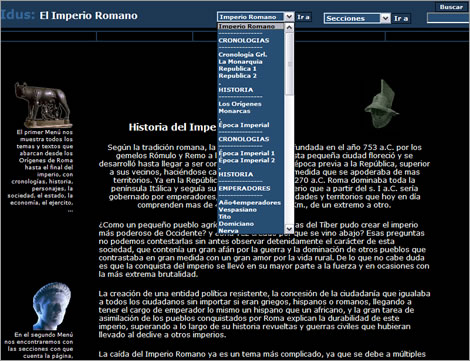
Task: Open the Imperio Romano dropdown arrow
Action: click(289, 17)
